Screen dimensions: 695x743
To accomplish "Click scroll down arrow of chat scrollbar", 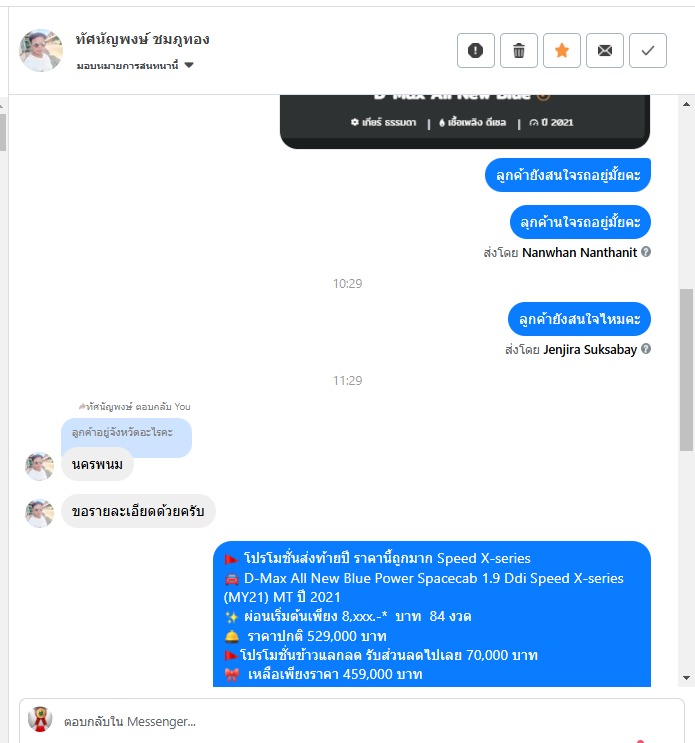I will pyautogui.click(x=686, y=678).
